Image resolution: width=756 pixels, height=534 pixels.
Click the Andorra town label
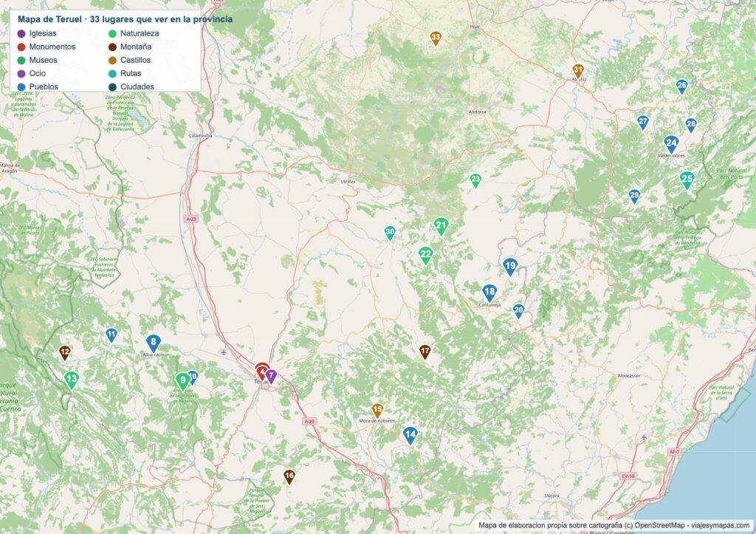(x=478, y=112)
